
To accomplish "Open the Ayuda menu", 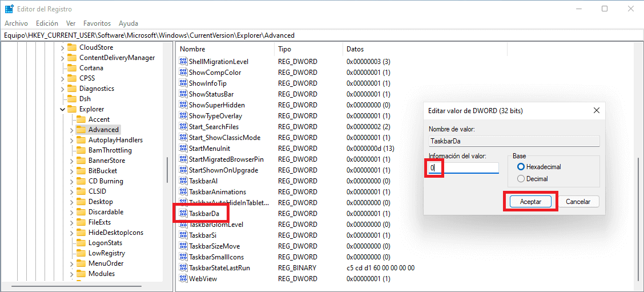I will coord(128,23).
